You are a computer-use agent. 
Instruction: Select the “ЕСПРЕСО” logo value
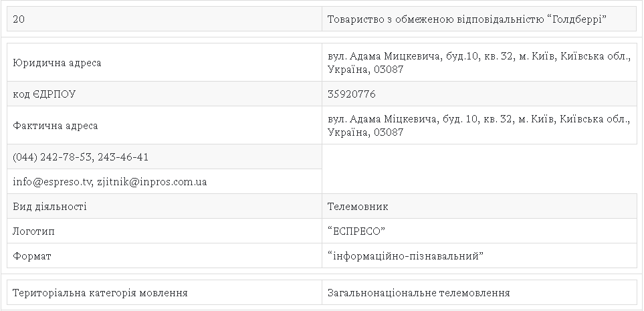click(357, 231)
